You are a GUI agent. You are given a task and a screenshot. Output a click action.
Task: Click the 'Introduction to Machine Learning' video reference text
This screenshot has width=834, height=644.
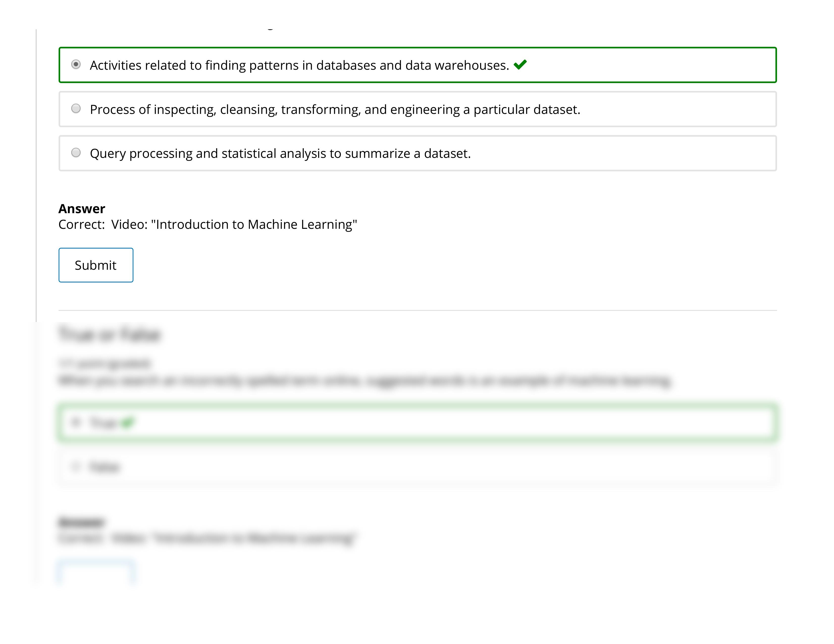pos(254,225)
